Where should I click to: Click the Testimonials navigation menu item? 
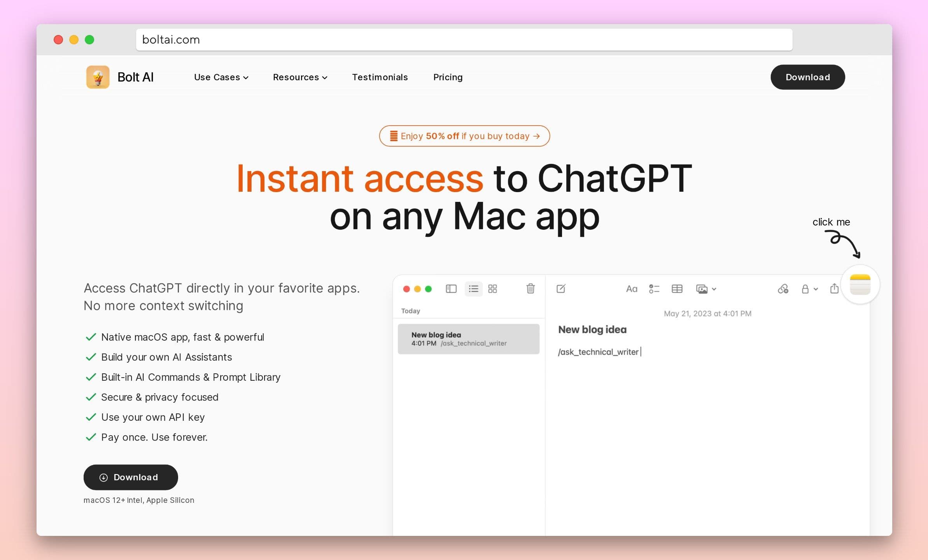tap(380, 77)
